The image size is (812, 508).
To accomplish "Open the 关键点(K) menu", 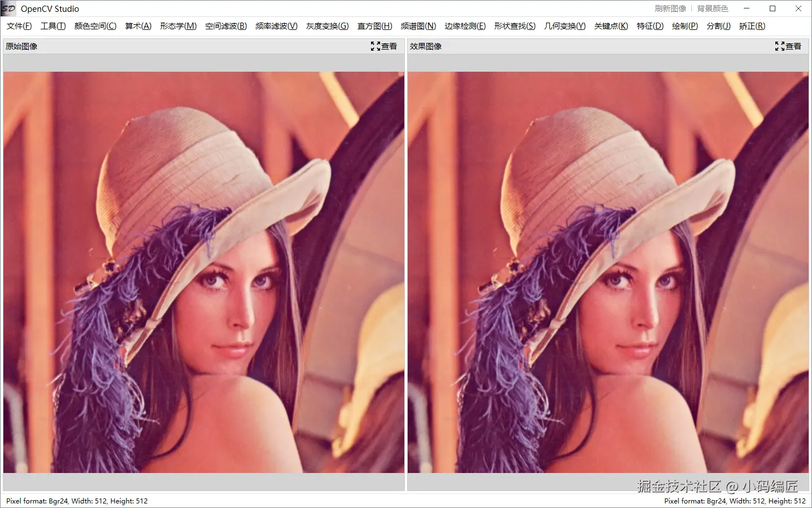I will pos(611,26).
